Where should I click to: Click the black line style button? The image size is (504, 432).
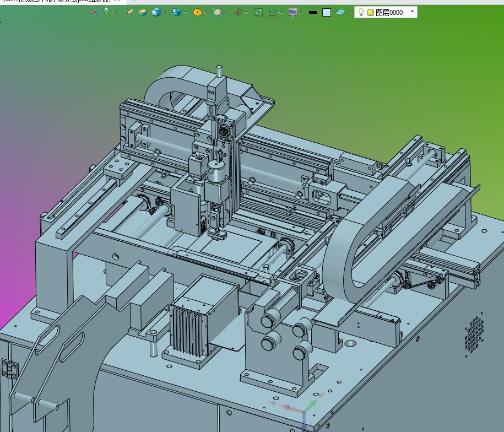click(x=313, y=12)
